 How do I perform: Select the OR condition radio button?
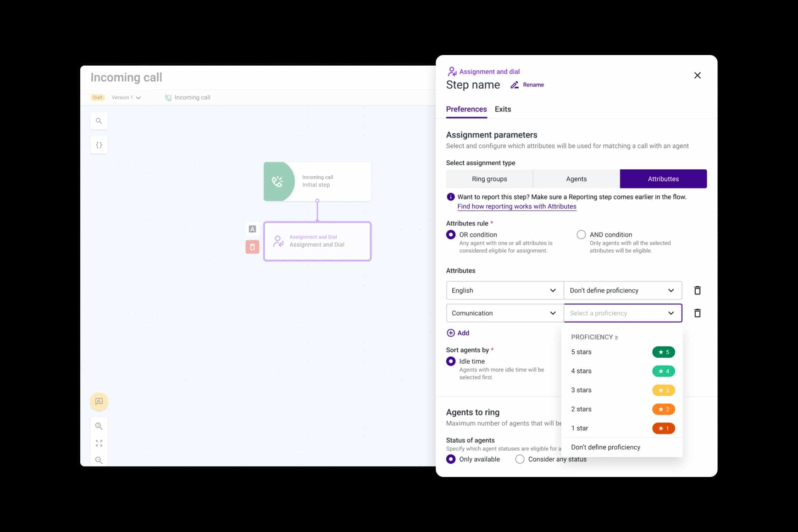pyautogui.click(x=451, y=234)
